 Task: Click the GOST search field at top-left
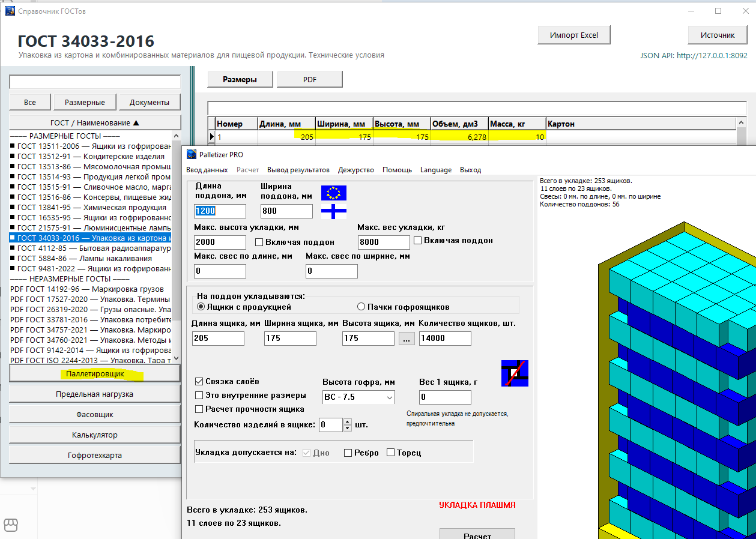(95, 82)
